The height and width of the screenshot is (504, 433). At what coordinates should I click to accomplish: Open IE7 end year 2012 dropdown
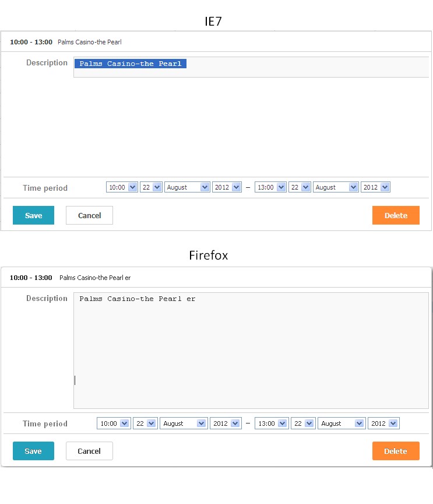point(375,187)
